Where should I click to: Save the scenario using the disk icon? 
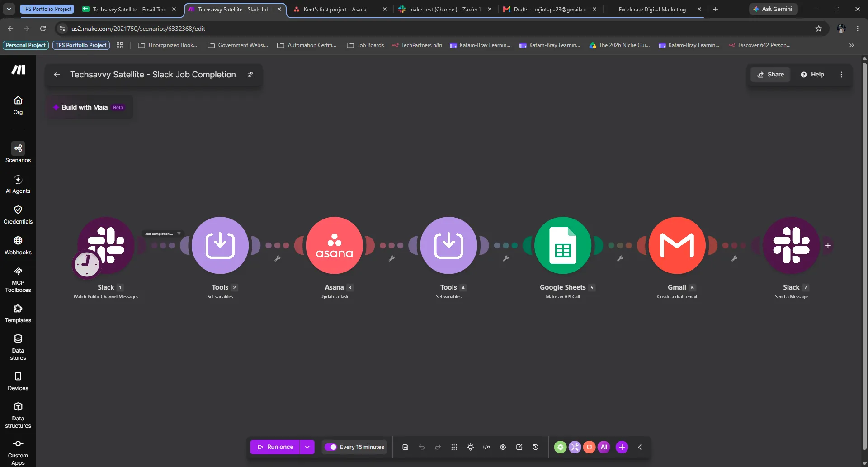coord(406,447)
